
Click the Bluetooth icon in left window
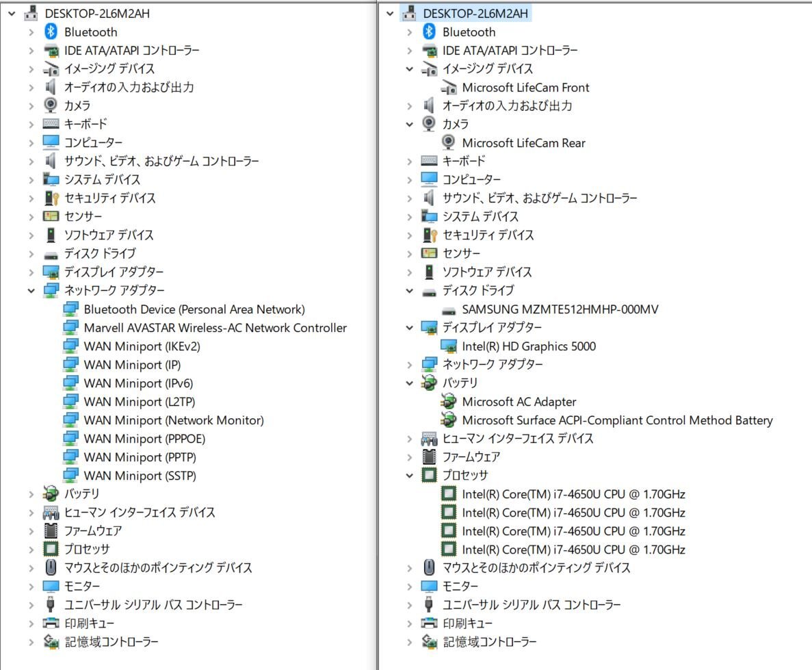point(51,32)
